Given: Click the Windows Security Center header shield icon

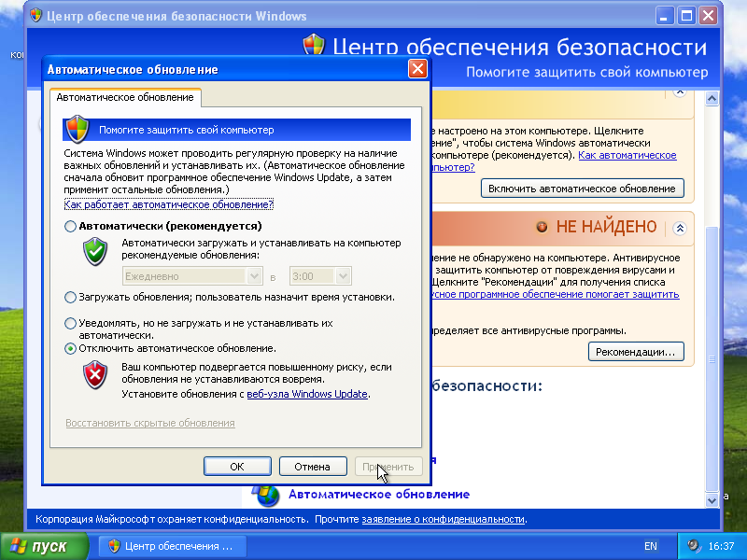Looking at the screenshot, I should [x=314, y=46].
